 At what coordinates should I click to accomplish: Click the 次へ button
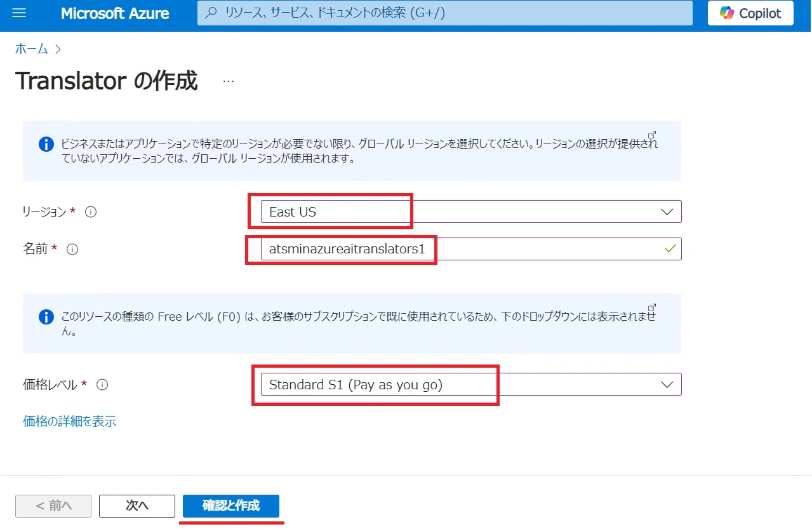(137, 506)
